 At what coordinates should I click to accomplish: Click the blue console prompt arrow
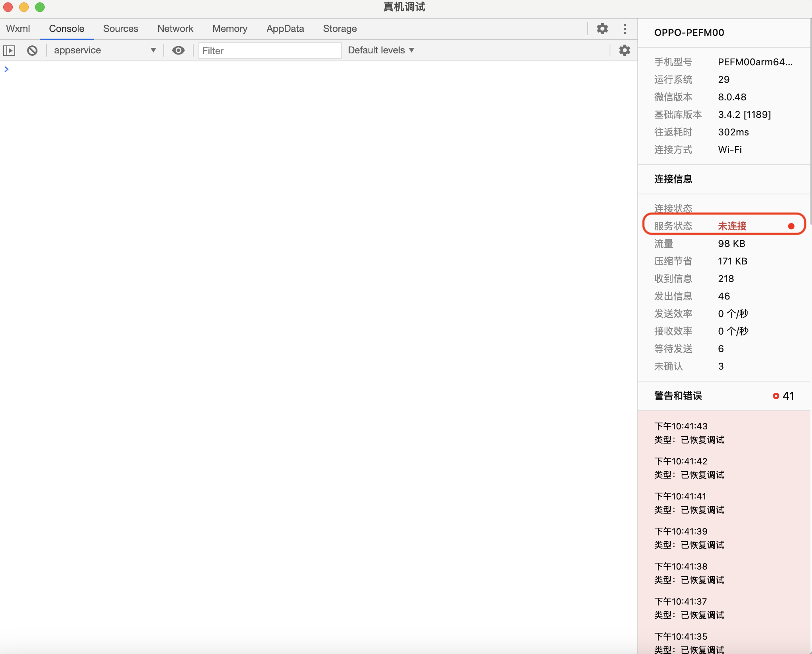pyautogui.click(x=6, y=69)
